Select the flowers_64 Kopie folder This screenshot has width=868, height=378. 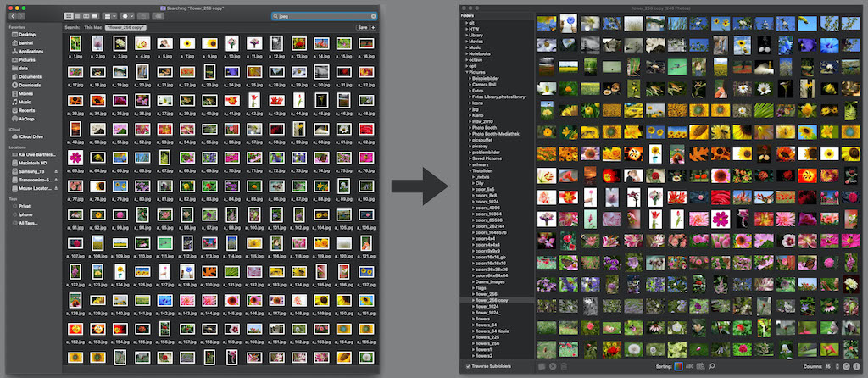click(x=492, y=331)
